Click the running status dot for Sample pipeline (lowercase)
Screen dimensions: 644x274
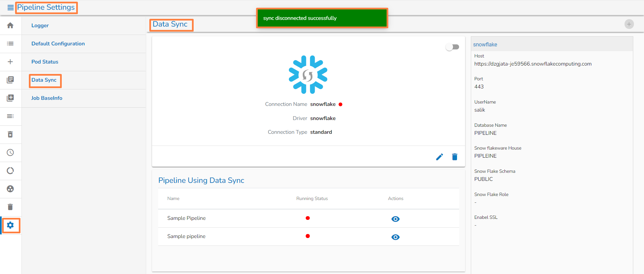[x=308, y=236]
